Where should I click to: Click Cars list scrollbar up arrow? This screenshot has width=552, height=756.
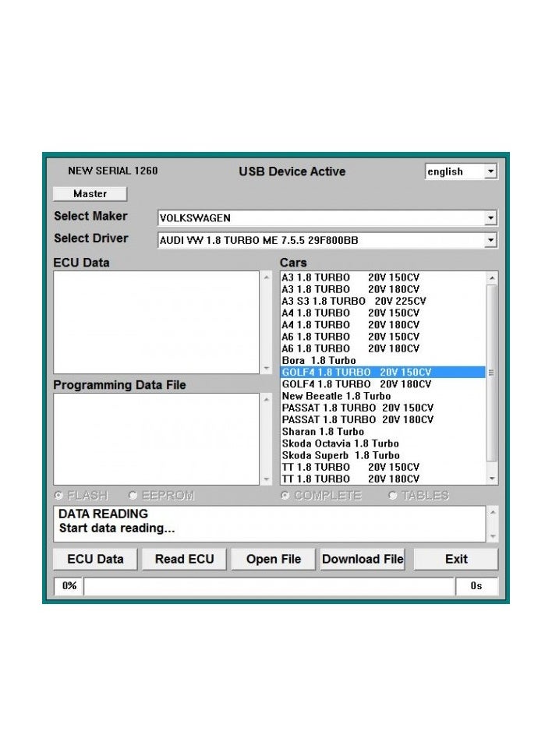[492, 277]
